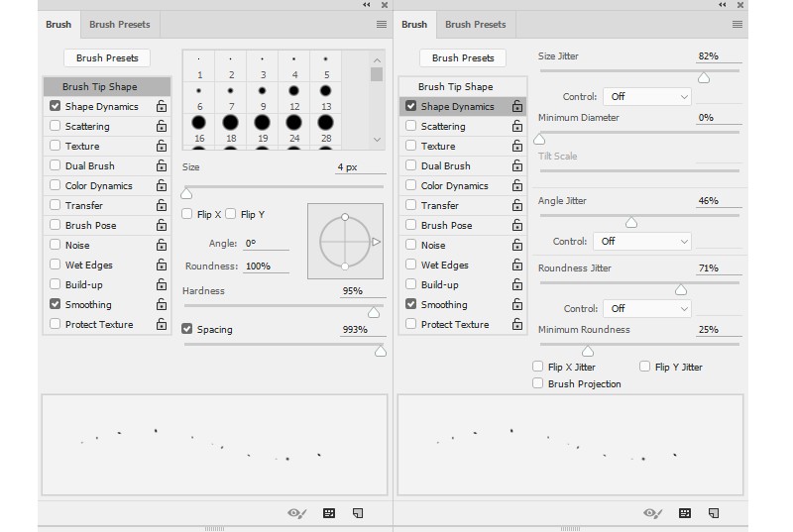793x532 pixels.
Task: Open Preset Manager icon at bottom of right panel
Action: (x=685, y=513)
